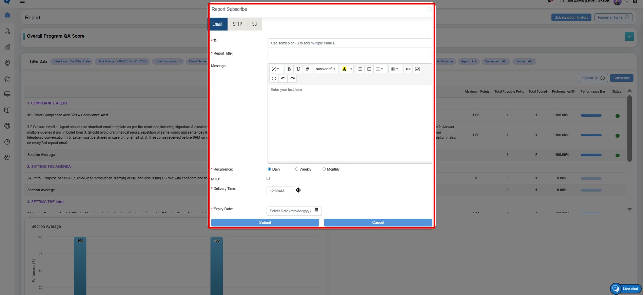Click the eraser remove-formatting icon

307,69
